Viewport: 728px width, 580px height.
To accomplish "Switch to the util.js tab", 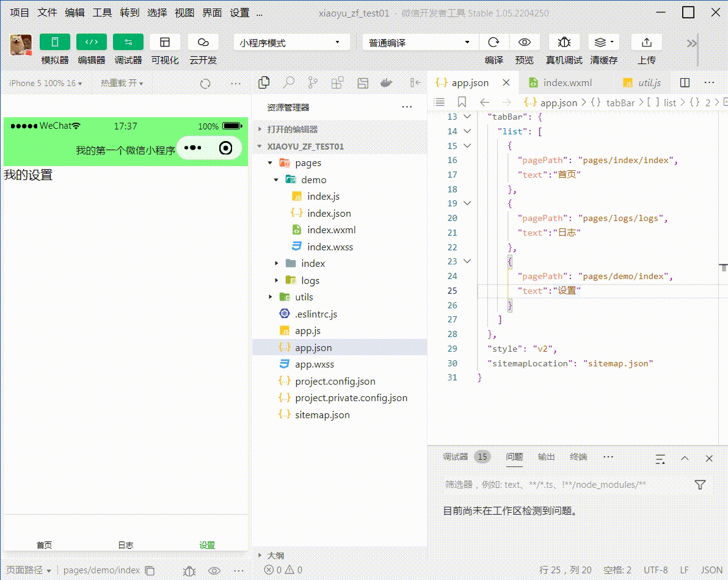I will click(x=642, y=82).
